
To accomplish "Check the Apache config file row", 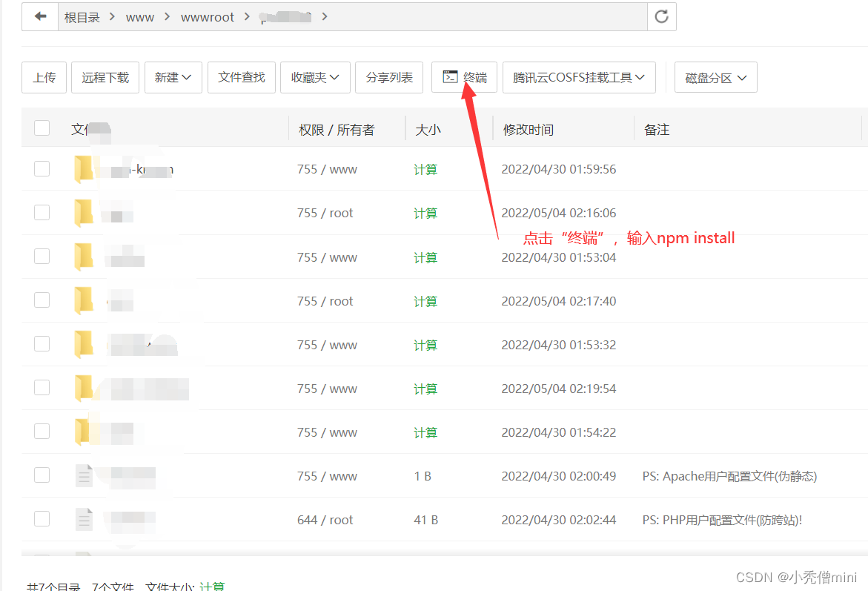I will 42,475.
